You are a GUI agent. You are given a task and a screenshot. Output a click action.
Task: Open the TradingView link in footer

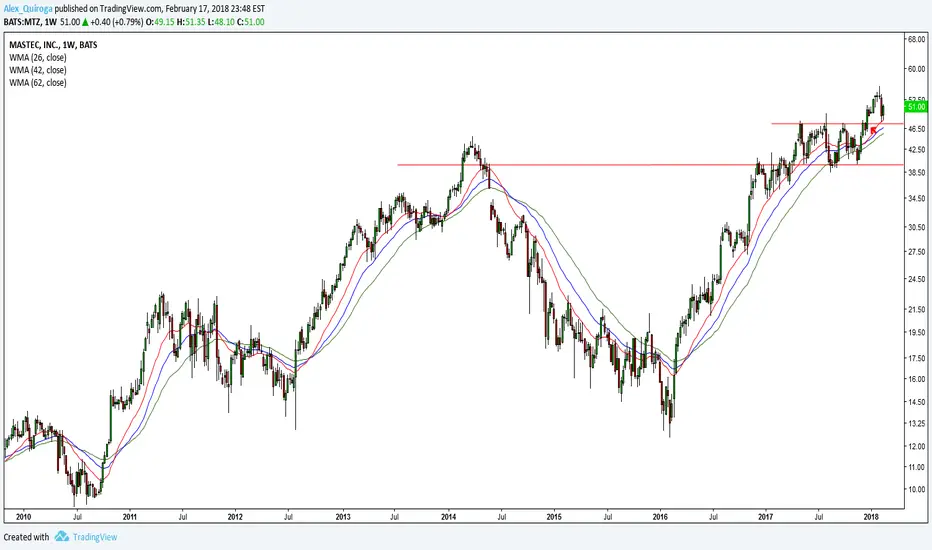click(95, 537)
